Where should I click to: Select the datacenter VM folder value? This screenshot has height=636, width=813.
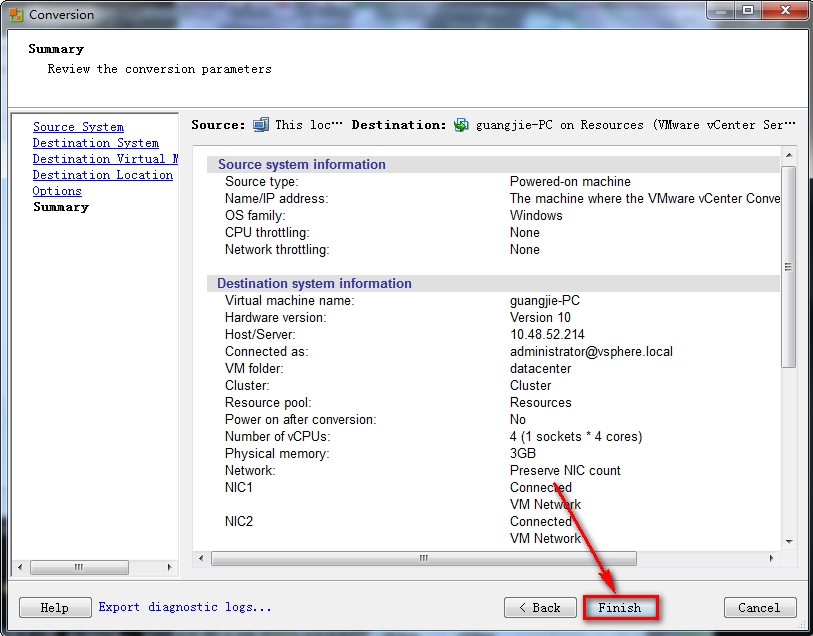[540, 369]
